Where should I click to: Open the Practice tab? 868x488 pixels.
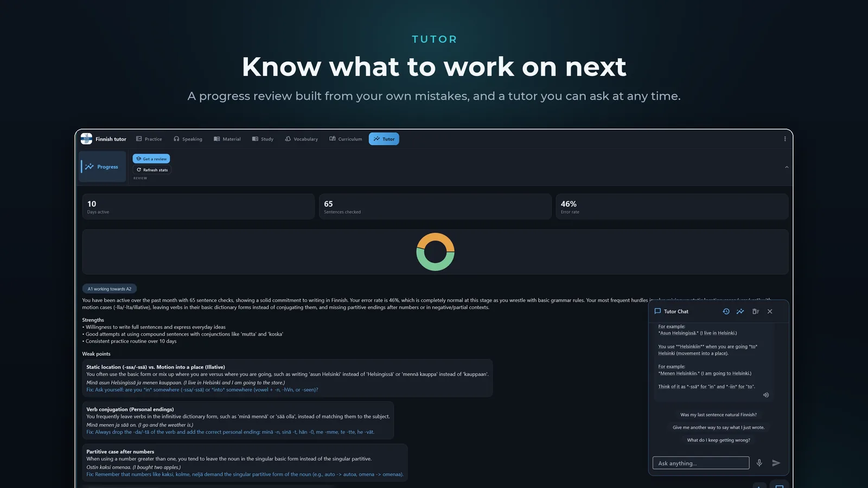(149, 139)
